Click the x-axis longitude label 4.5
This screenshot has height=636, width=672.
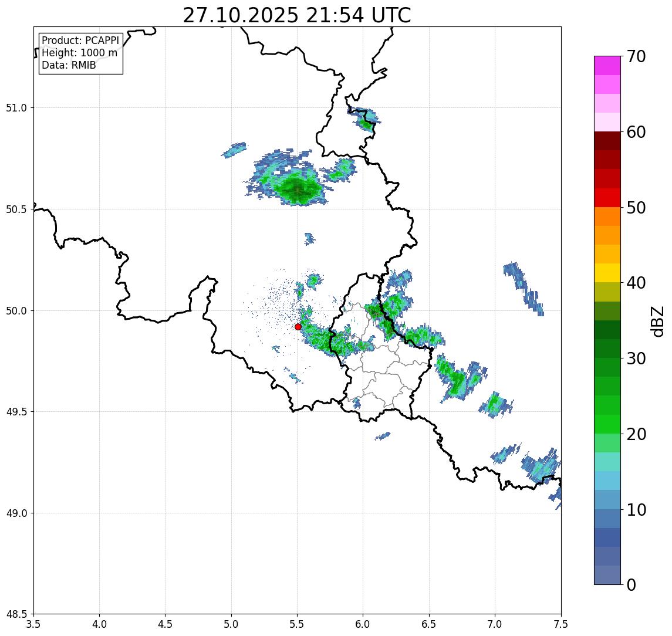[166, 624]
